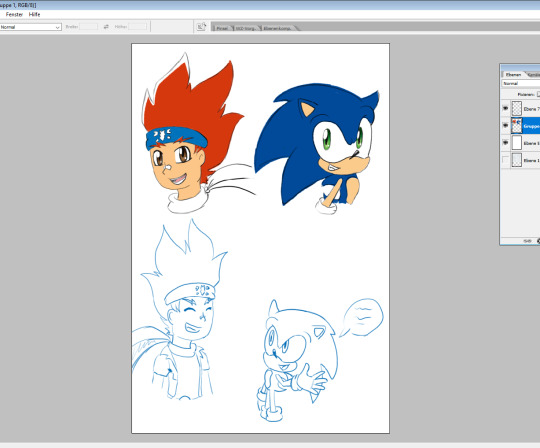Click the bottom Ebene 1 layer name
540x448 pixels.
(531, 160)
